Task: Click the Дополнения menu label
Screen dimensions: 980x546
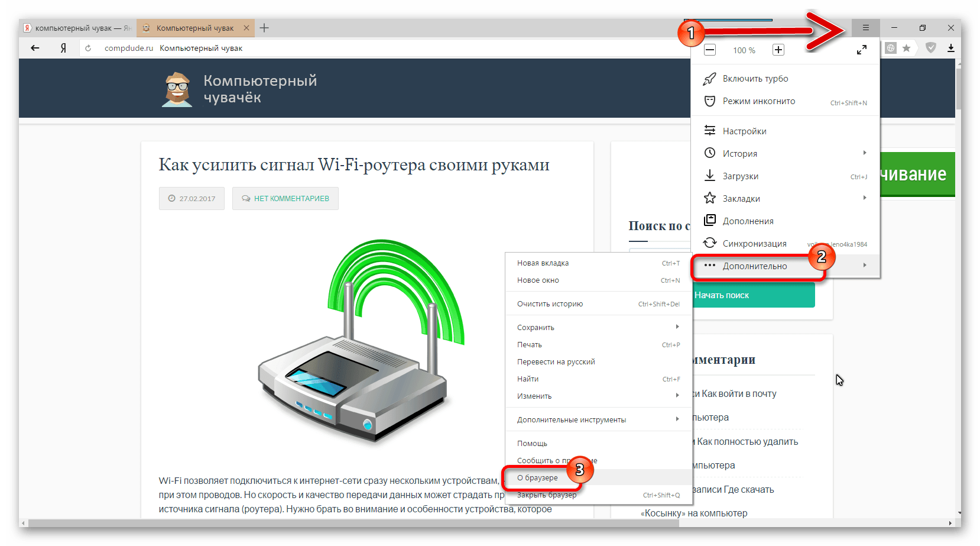Action: point(748,221)
